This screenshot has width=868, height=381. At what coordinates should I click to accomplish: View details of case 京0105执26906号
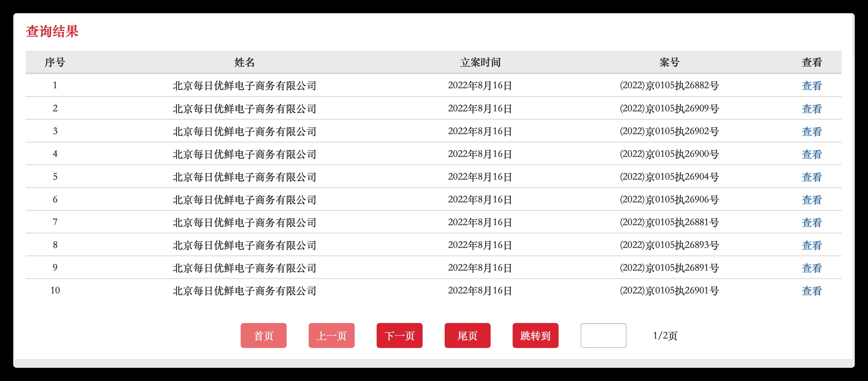tap(811, 200)
